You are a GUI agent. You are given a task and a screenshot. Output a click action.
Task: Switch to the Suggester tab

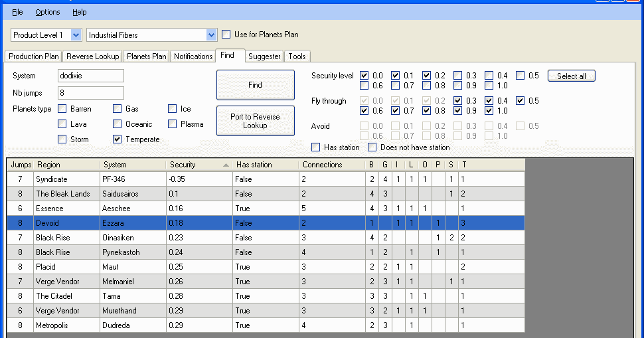264,56
